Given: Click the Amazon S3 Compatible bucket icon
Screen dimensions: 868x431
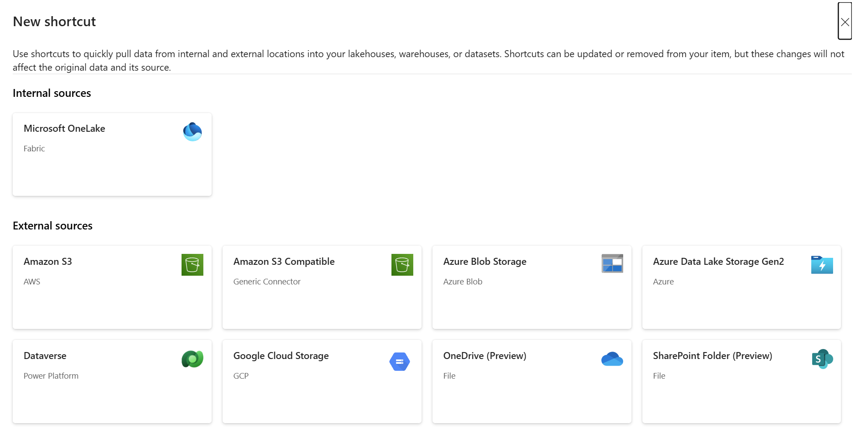Looking at the screenshot, I should point(402,265).
